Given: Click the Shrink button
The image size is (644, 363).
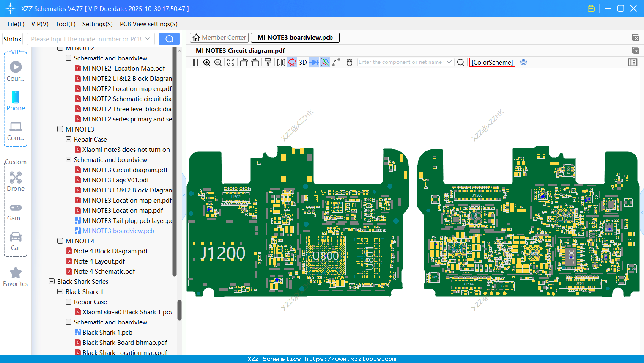Looking at the screenshot, I should coord(13,39).
